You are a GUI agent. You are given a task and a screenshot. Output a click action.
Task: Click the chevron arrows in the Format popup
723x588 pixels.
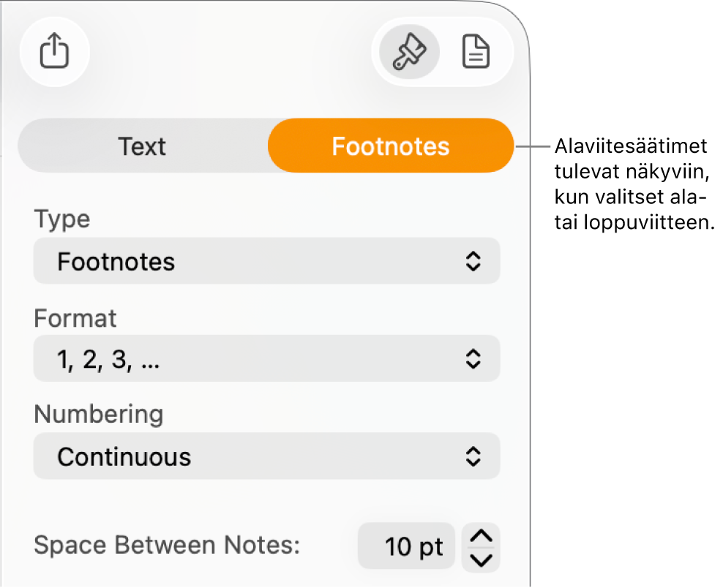point(473,358)
